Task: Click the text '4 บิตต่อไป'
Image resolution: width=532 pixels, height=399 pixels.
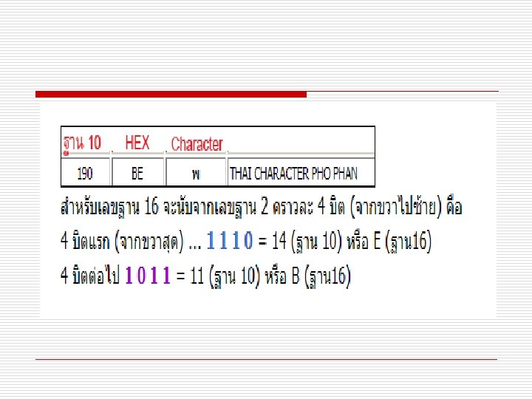Action: coord(90,275)
